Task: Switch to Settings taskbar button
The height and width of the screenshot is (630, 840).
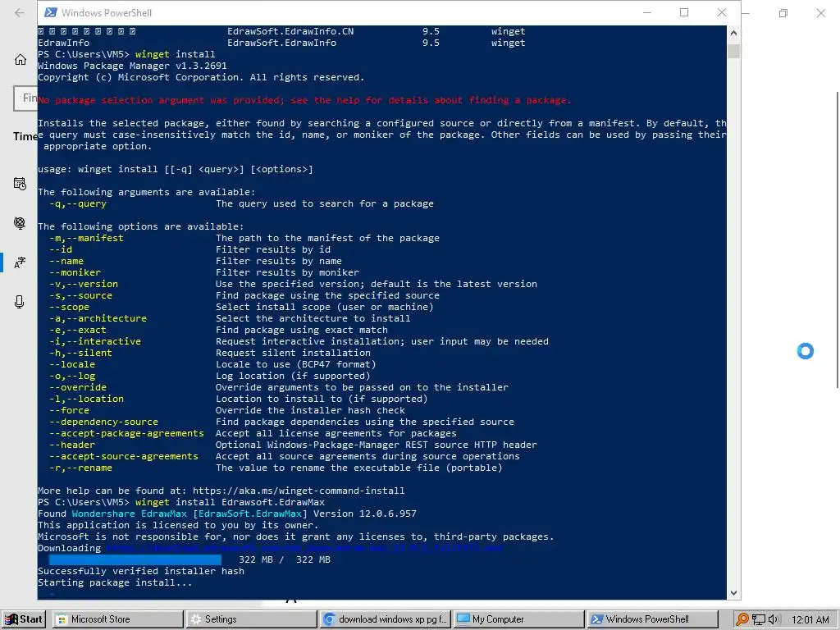Action: (252, 619)
